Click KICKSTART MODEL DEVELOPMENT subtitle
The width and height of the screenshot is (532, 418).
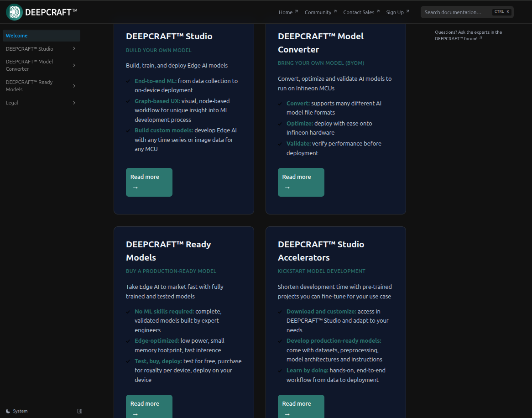[x=322, y=271]
